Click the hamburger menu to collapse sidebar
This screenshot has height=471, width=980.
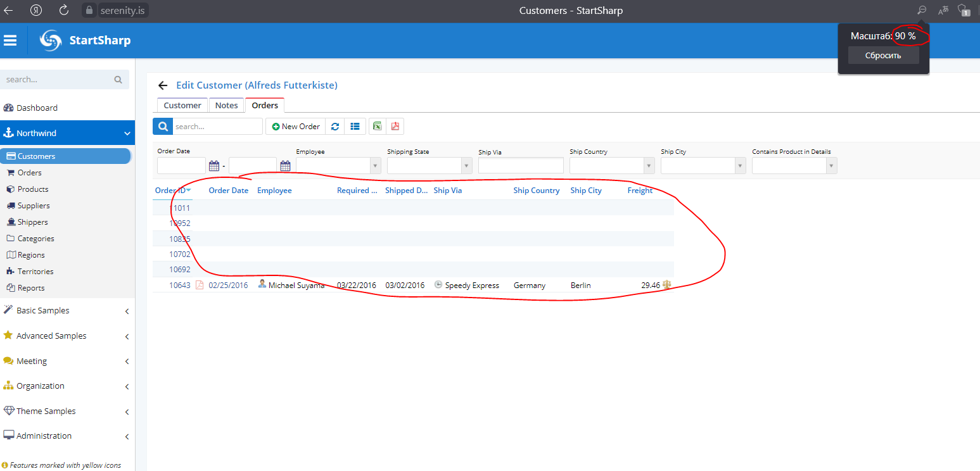point(11,40)
